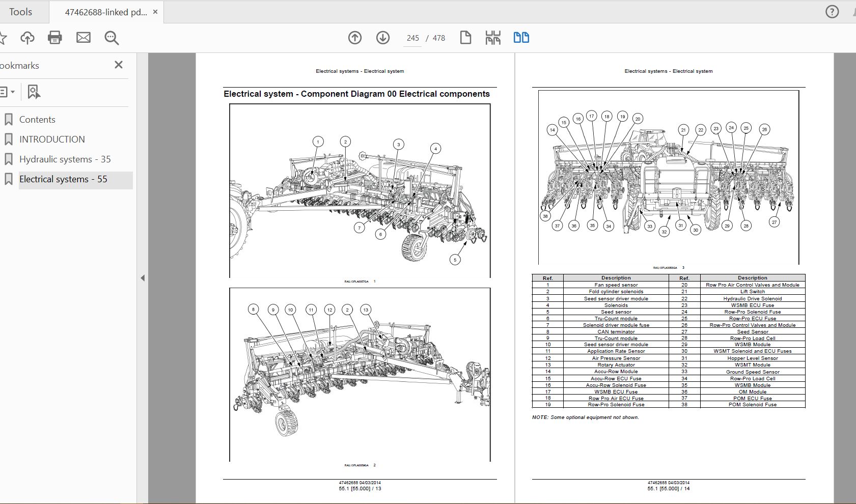Open the Tools tab
The height and width of the screenshot is (504, 856).
click(20, 12)
